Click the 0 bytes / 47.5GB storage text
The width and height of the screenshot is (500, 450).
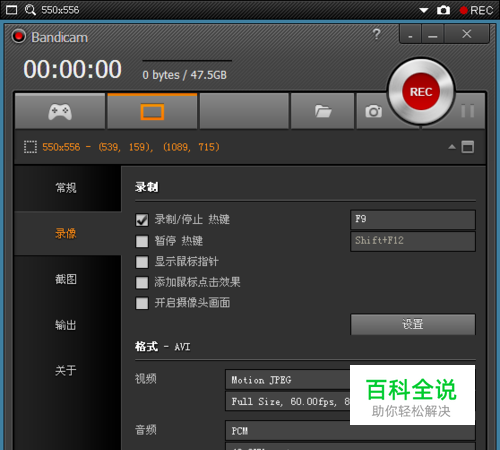pyautogui.click(x=184, y=75)
